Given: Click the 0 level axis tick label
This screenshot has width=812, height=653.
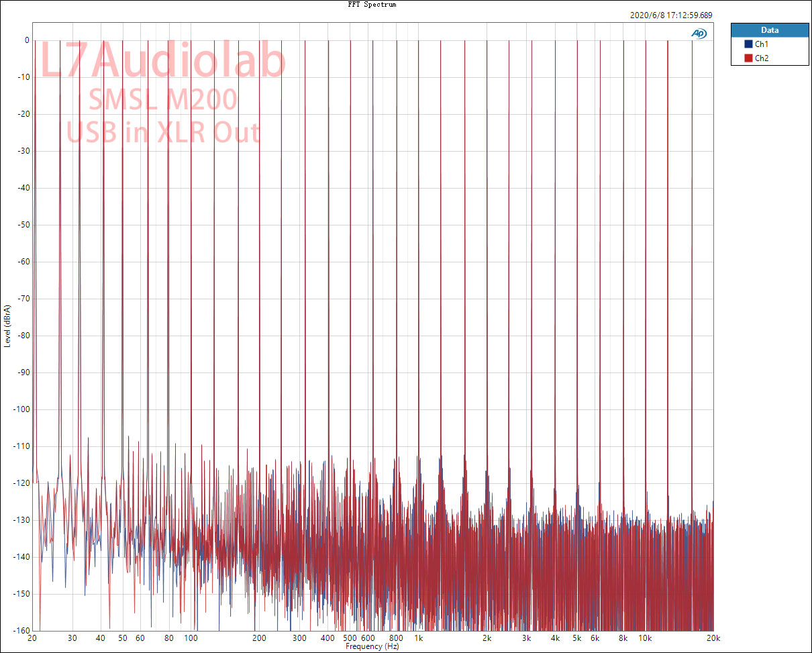Looking at the screenshot, I should pyautogui.click(x=26, y=40).
